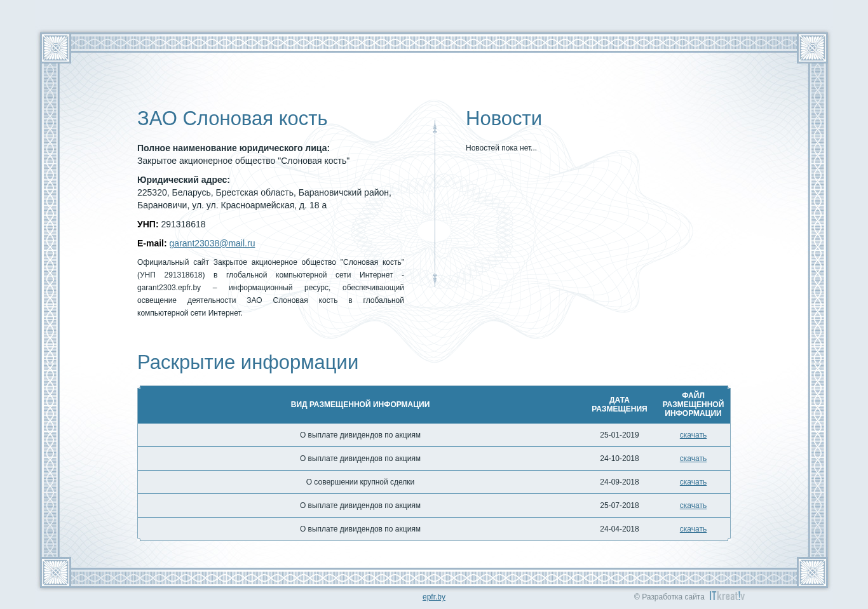Image resolution: width=868 pixels, height=609 pixels.
Task: Click the dividend description in the 24-04-2018 row
Action: tap(360, 529)
